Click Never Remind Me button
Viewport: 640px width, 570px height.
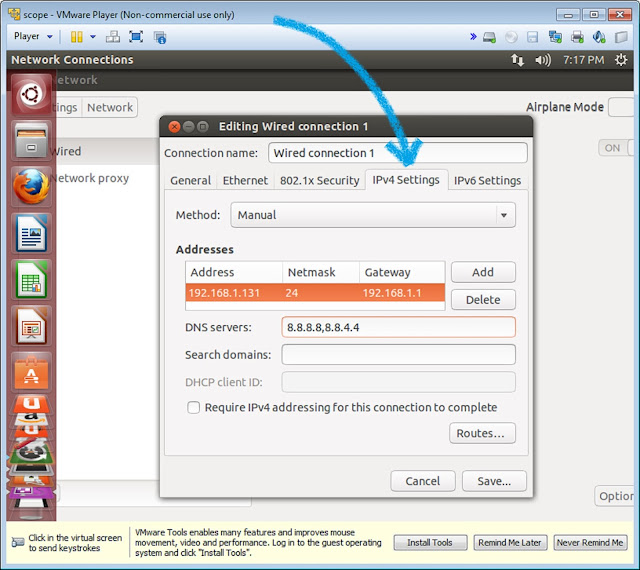[590, 543]
